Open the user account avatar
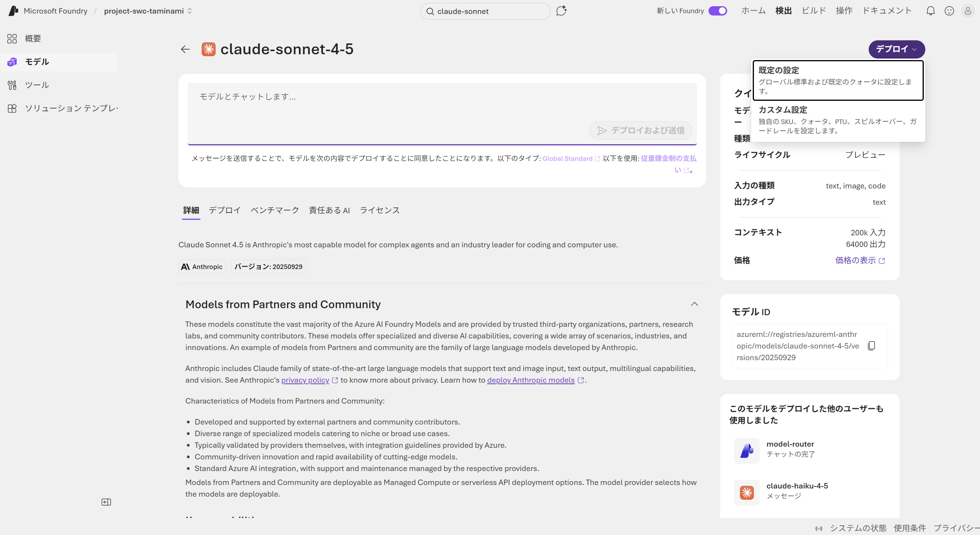Image resolution: width=980 pixels, height=535 pixels. coord(968,11)
